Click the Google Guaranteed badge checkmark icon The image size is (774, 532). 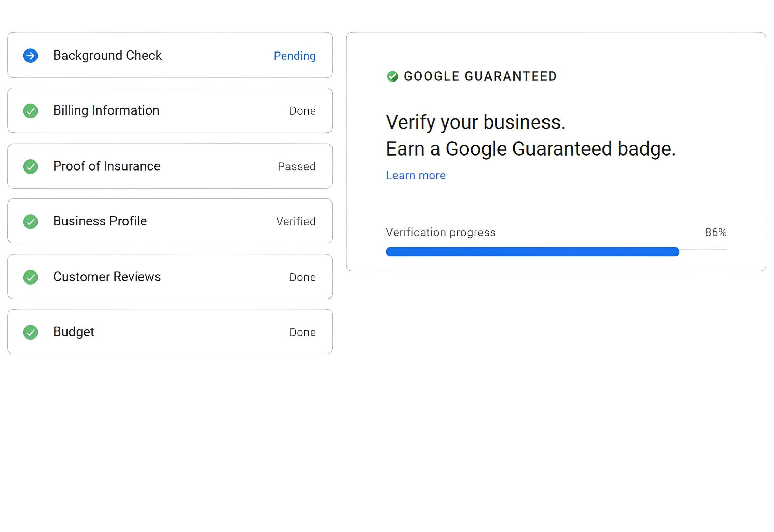click(392, 76)
